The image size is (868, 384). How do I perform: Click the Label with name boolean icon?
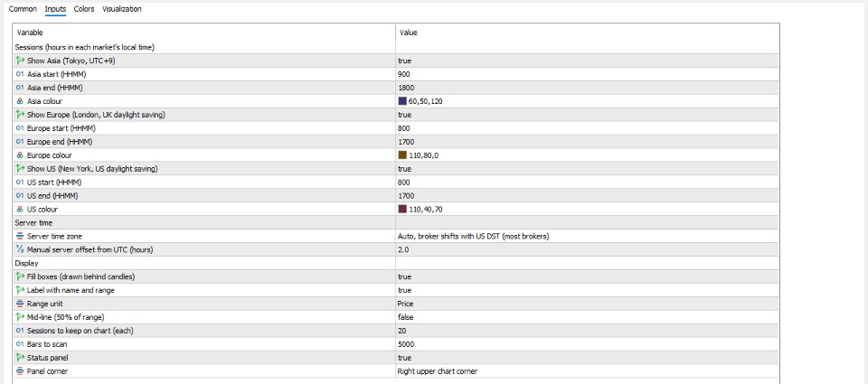pyautogui.click(x=21, y=290)
